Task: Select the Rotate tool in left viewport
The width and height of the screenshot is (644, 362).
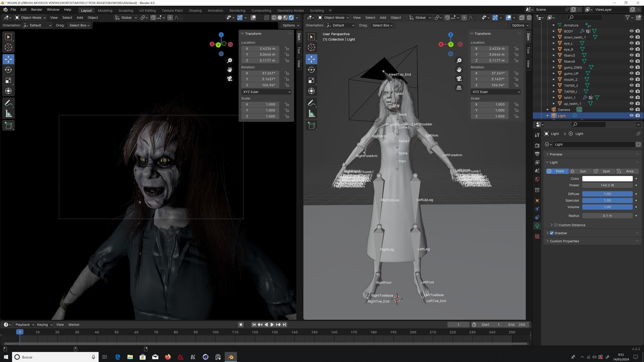Action: [x=8, y=70]
